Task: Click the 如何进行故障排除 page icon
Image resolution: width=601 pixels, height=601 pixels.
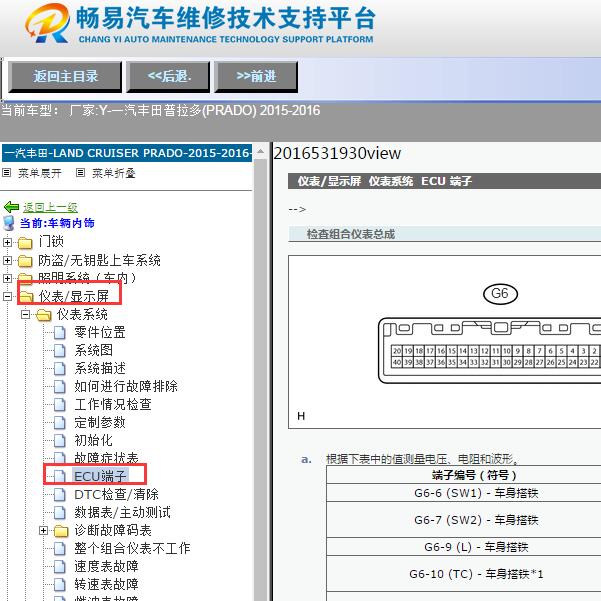Action: (x=59, y=387)
